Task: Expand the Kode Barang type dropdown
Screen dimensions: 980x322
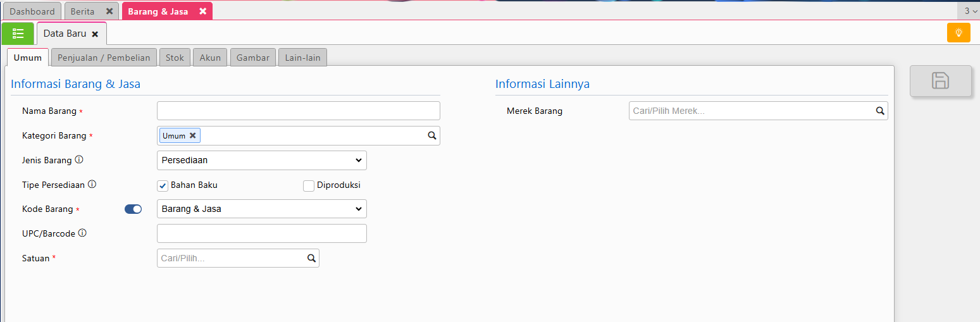Action: tap(261, 209)
